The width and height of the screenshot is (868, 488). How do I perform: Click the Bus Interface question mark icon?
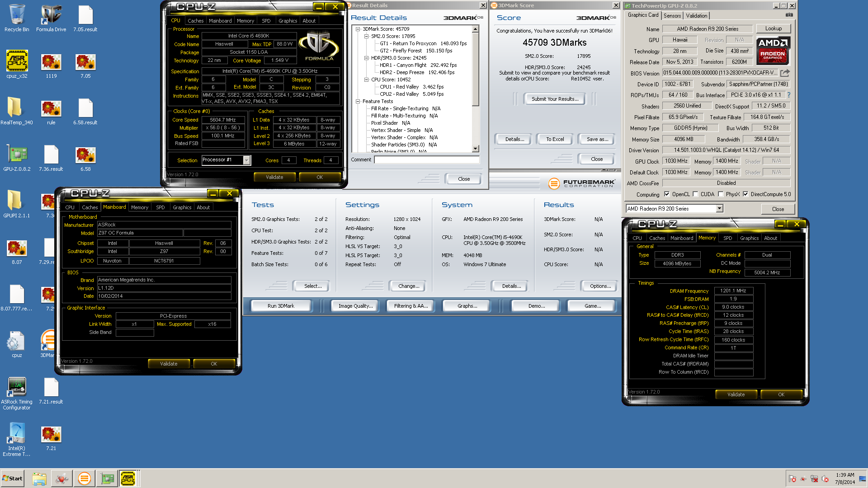[789, 95]
